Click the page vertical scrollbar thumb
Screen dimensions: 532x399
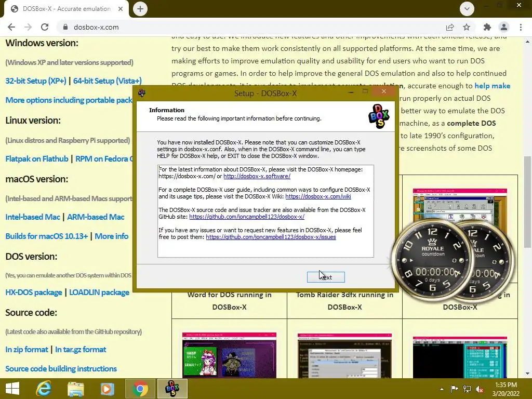pyautogui.click(x=527, y=202)
